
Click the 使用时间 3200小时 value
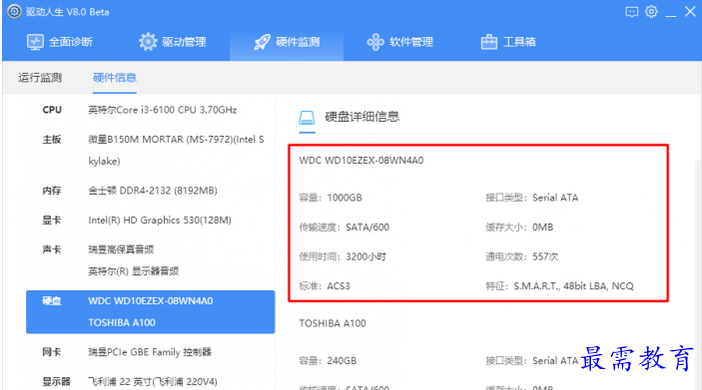coord(366,257)
